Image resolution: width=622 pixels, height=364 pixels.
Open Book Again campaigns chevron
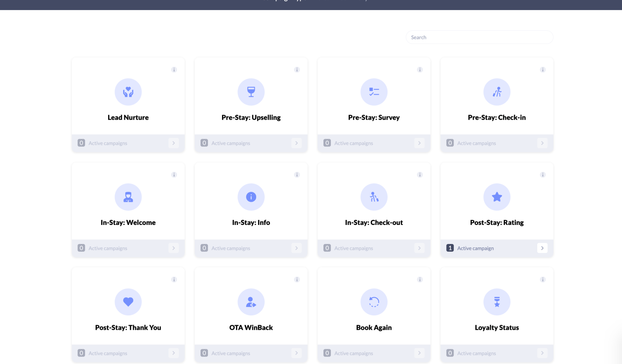[x=419, y=353]
